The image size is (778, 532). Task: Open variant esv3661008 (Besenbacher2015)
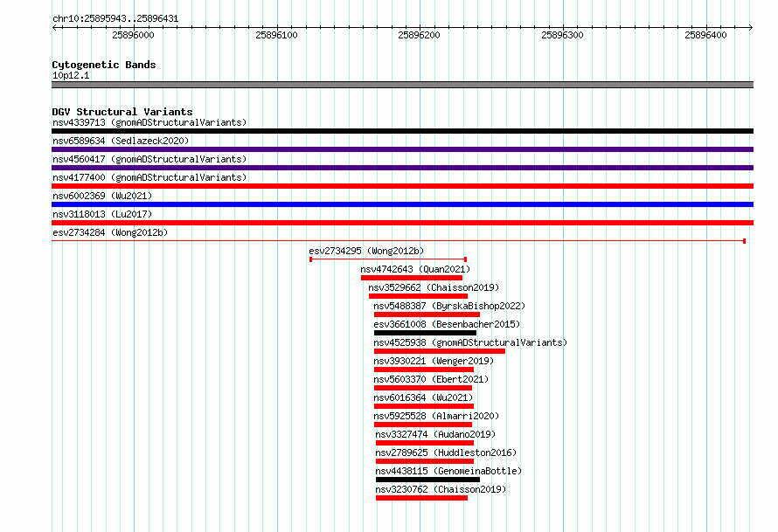click(447, 324)
